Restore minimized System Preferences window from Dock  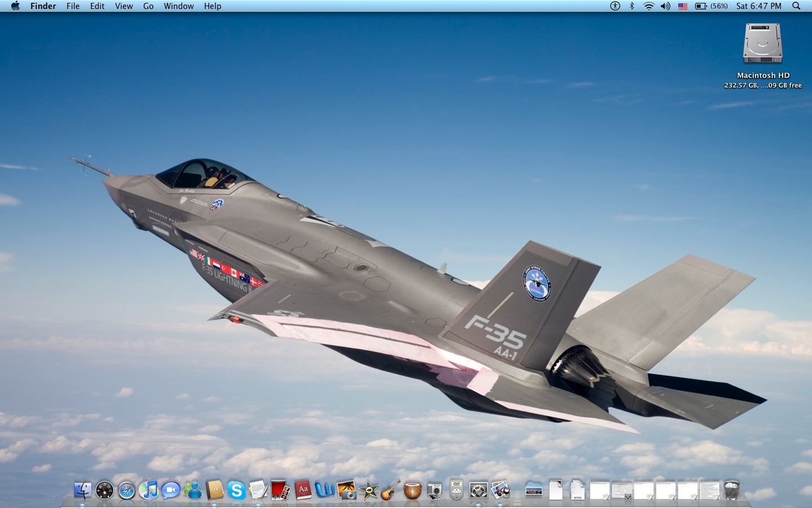click(x=621, y=490)
